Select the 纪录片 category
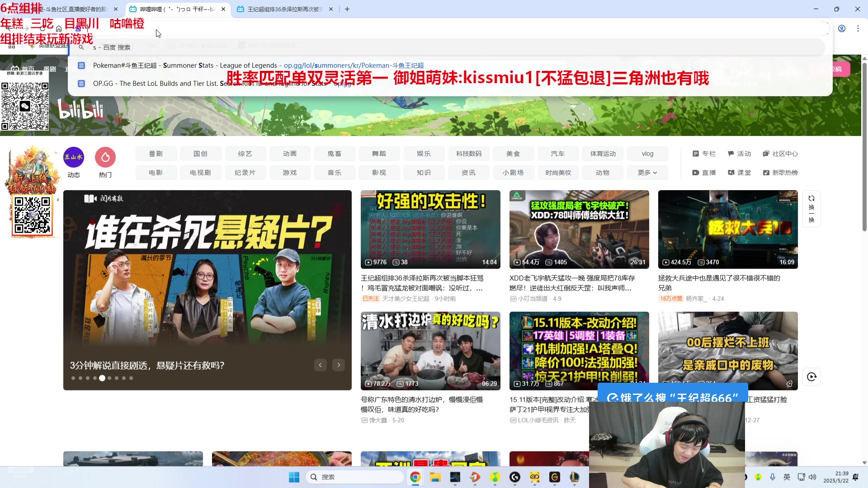Screen dimensions: 868x488 [245, 173]
